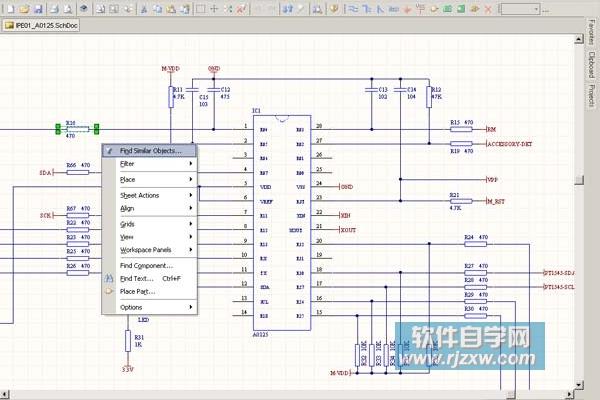Viewport: 600px width, 400px height.
Task: Click the ACCESSORY-DET port label
Action: coord(509,144)
